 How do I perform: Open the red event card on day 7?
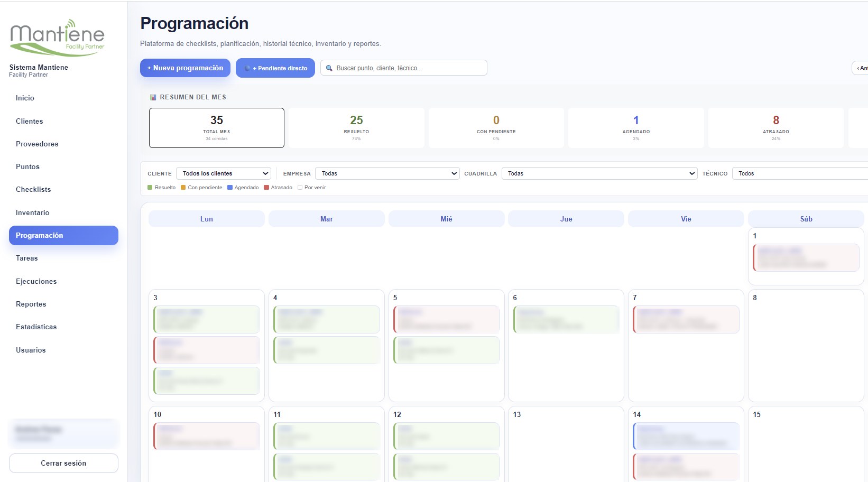pos(686,319)
